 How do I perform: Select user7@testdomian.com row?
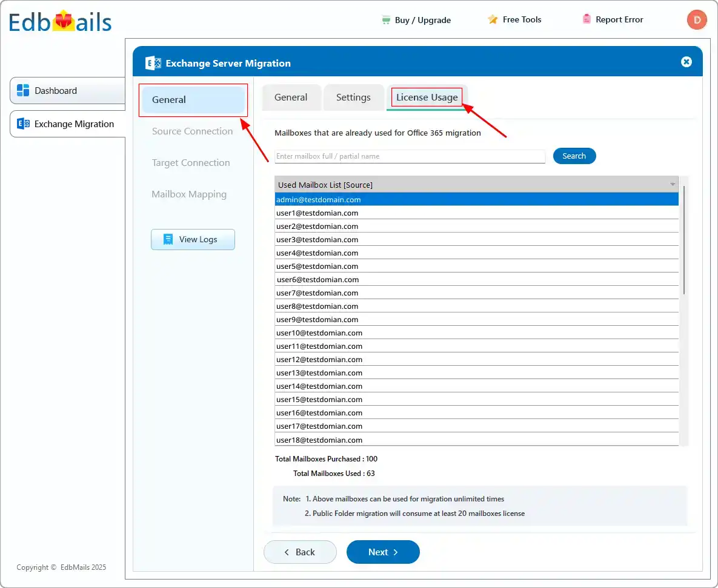476,292
